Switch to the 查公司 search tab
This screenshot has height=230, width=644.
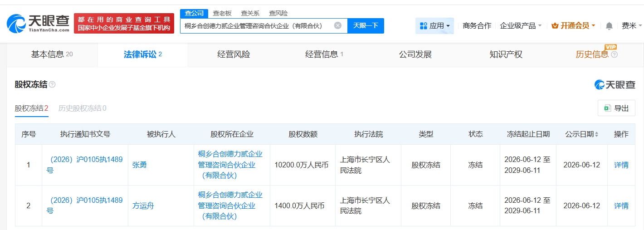pos(194,13)
